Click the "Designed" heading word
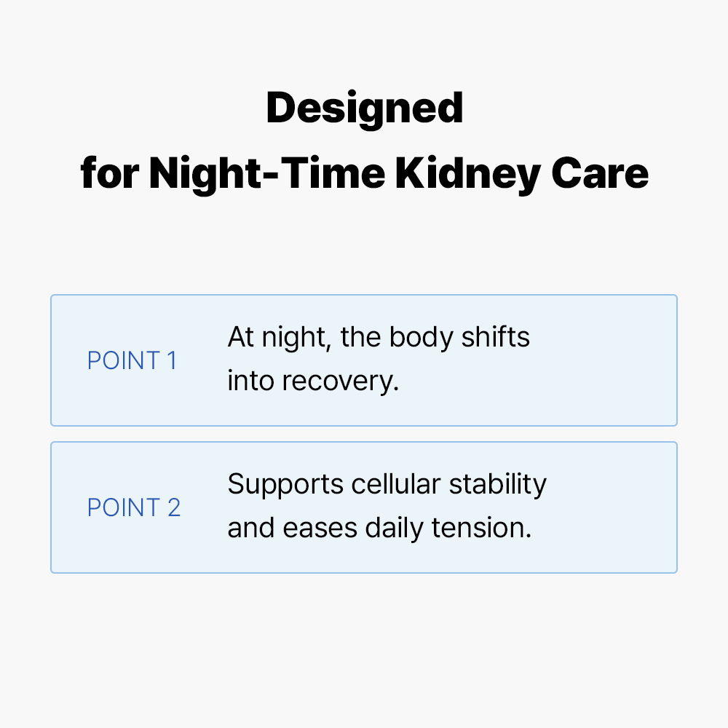The width and height of the screenshot is (728, 728). (364, 108)
